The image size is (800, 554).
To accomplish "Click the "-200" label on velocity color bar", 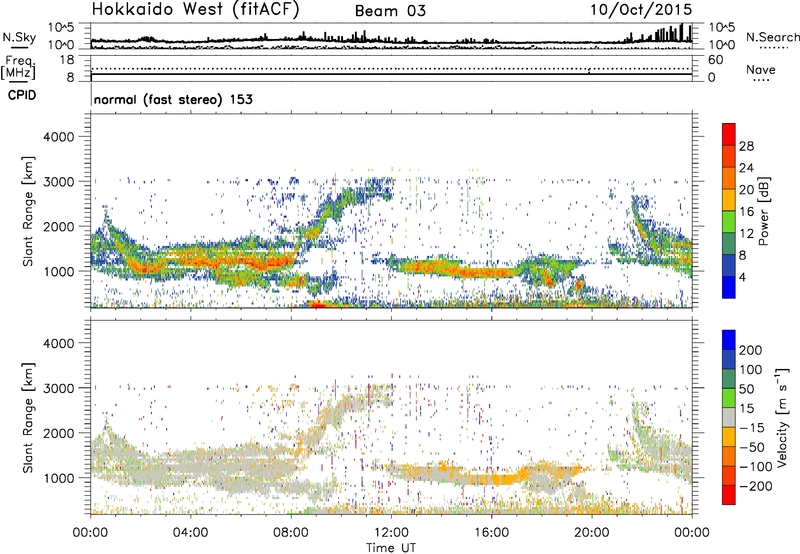I will [755, 486].
